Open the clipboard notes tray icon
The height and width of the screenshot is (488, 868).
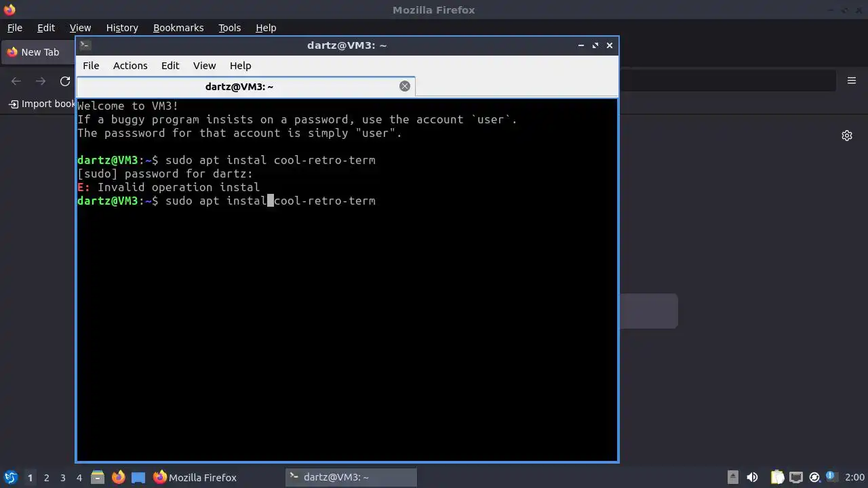pos(777,477)
